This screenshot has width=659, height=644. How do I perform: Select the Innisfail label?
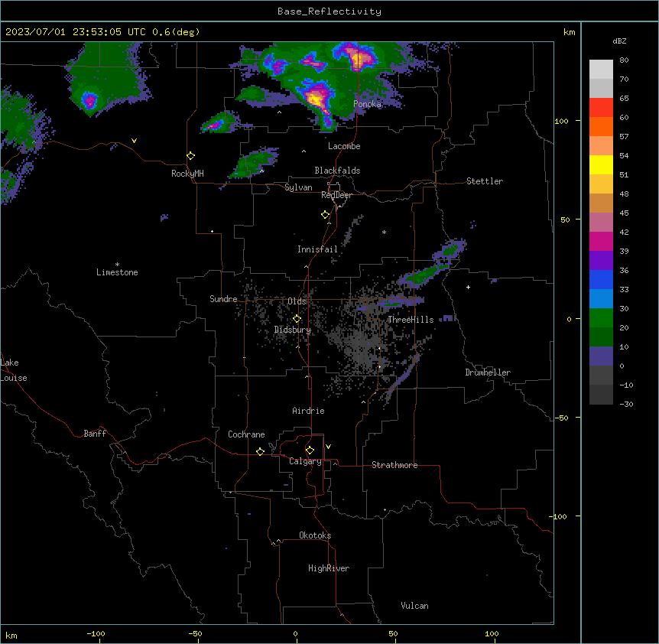click(317, 249)
